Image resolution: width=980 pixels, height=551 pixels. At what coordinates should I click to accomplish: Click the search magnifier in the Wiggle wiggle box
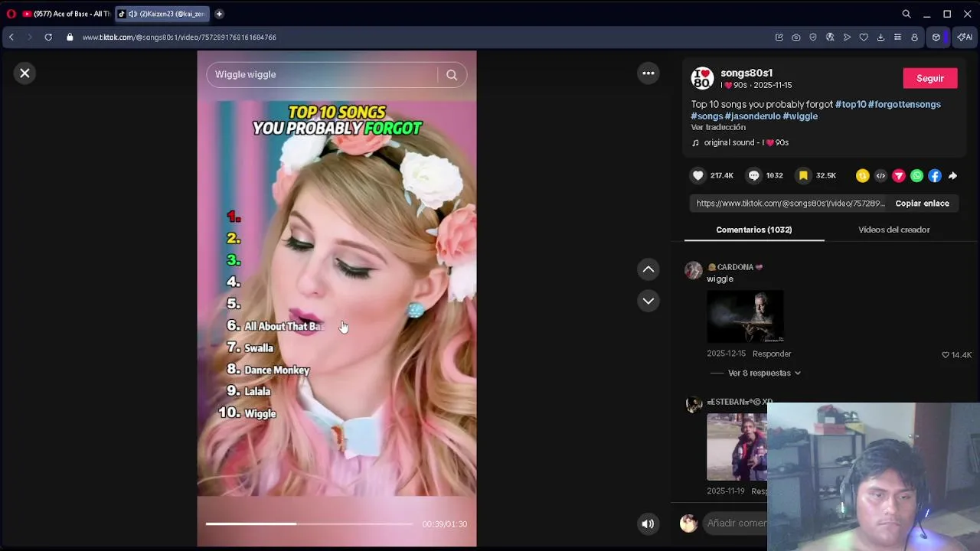(452, 75)
